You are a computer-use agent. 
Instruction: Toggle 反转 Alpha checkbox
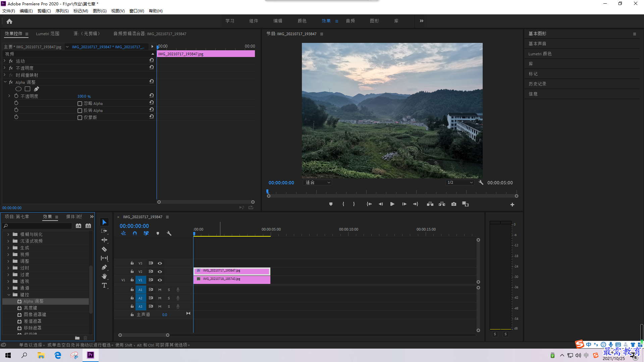(x=80, y=111)
